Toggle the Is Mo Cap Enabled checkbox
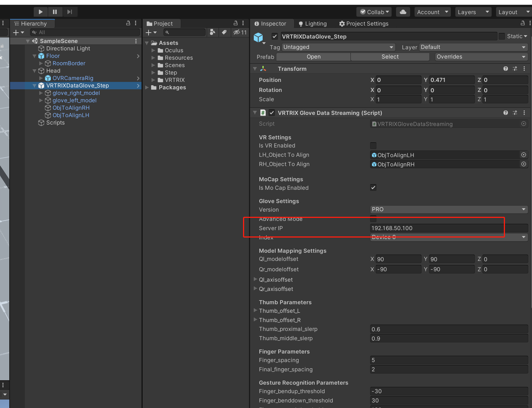 pos(373,188)
